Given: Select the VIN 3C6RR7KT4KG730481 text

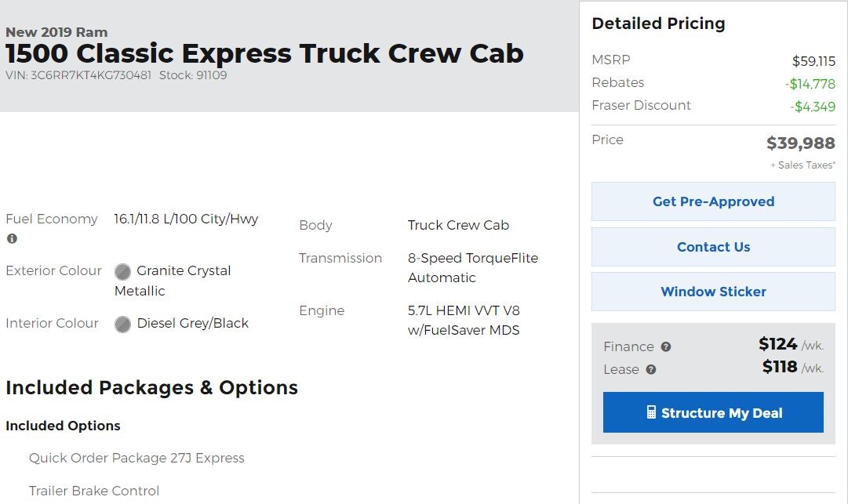Looking at the screenshot, I should (x=78, y=75).
